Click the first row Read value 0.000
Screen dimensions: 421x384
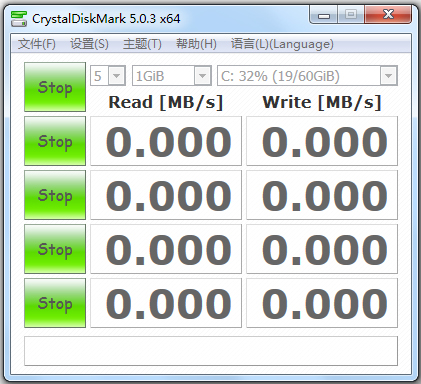pos(166,141)
